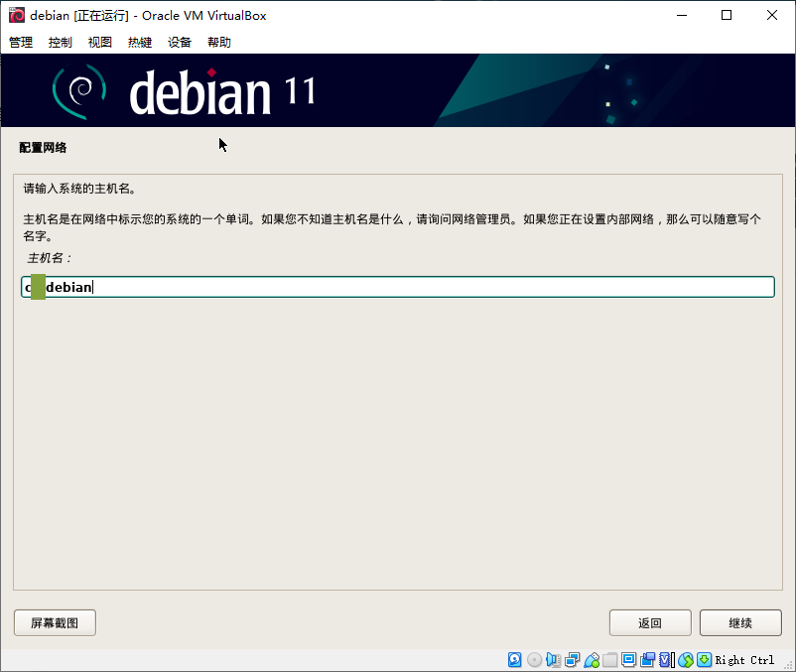Screen dimensions: 796x672
Task: Click the audio status icon
Action: 554,660
